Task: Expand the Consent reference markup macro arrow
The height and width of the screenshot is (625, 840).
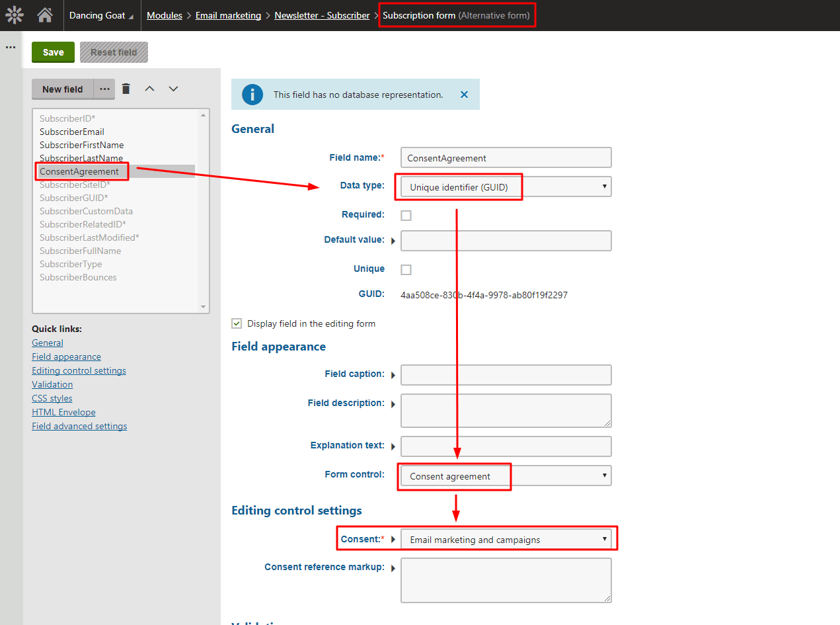Action: pyautogui.click(x=393, y=568)
